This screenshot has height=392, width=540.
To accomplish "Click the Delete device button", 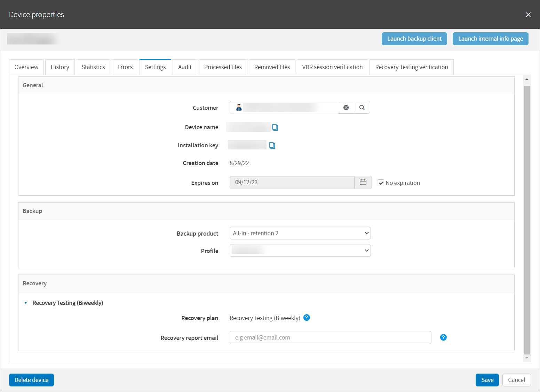I will [31, 380].
